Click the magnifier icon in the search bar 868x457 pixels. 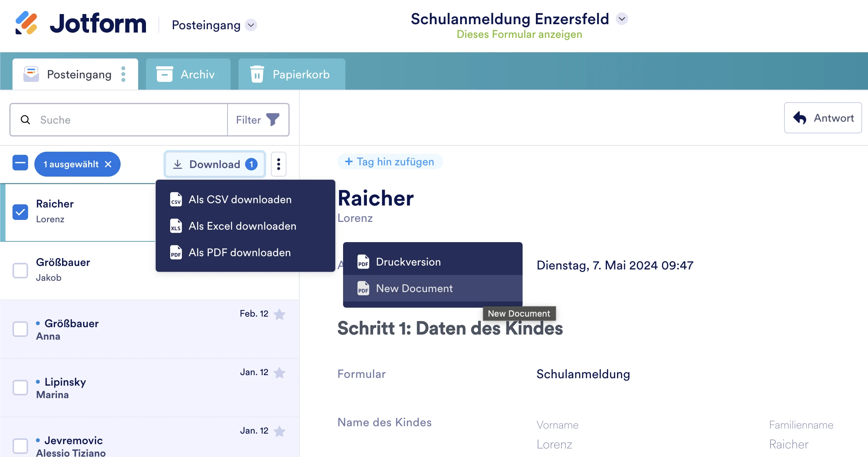pos(25,120)
